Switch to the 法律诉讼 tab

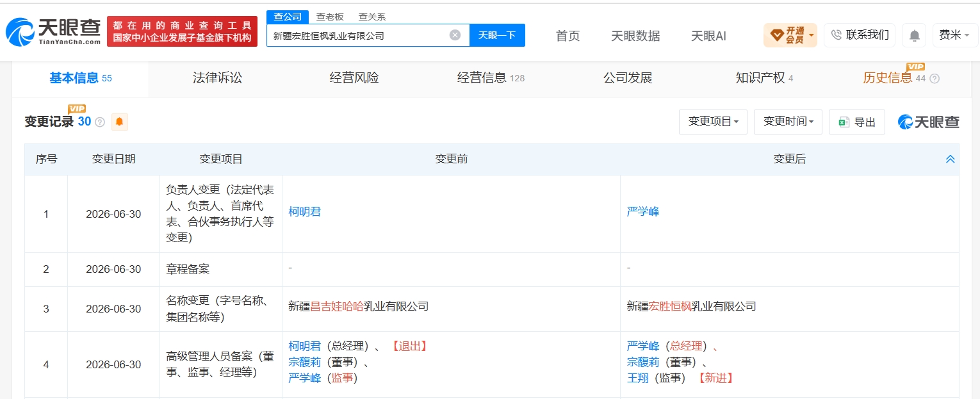point(217,78)
